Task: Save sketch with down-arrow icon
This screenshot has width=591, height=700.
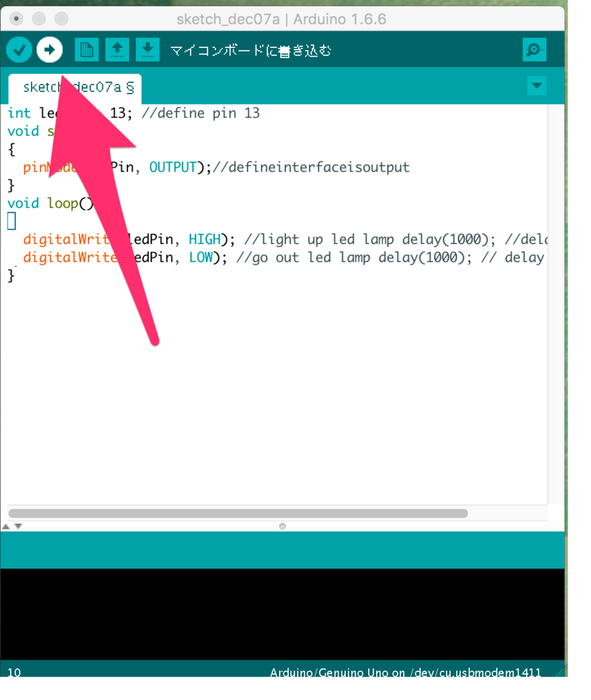Action: (148, 49)
